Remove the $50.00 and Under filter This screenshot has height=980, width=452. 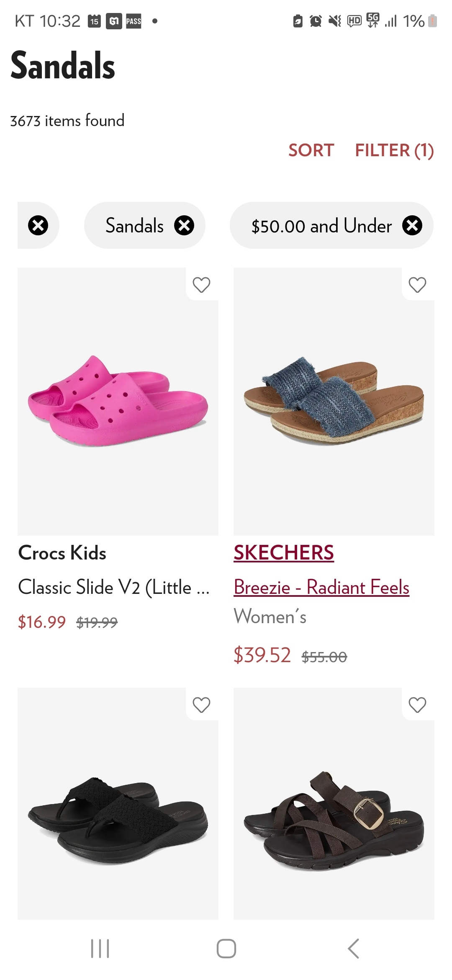[412, 226]
